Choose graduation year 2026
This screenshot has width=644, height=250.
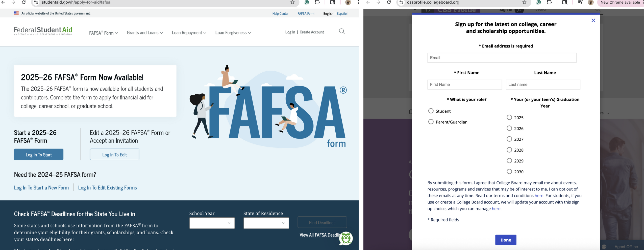pos(509,128)
